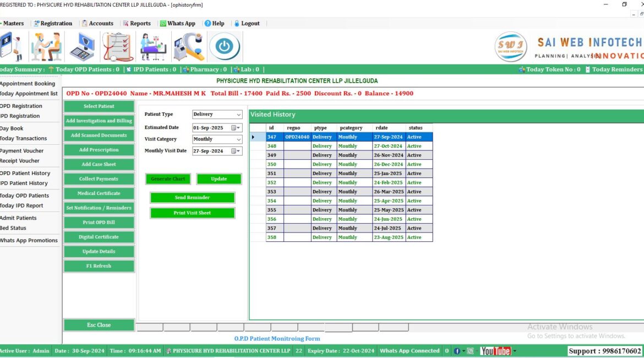644x358 pixels.
Task: Click the YouTube icon in status bar
Action: 496,351
